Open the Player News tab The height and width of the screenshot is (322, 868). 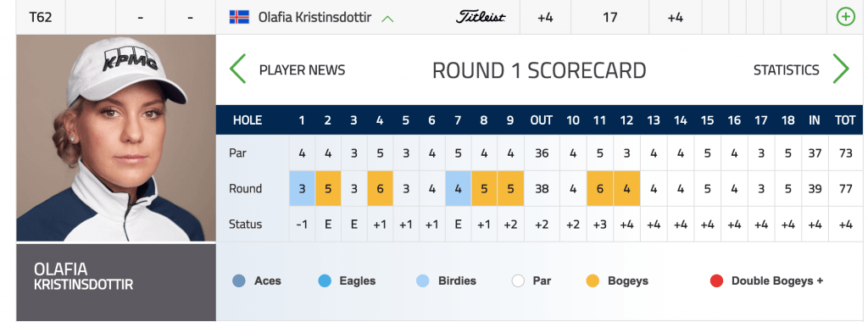tap(302, 70)
